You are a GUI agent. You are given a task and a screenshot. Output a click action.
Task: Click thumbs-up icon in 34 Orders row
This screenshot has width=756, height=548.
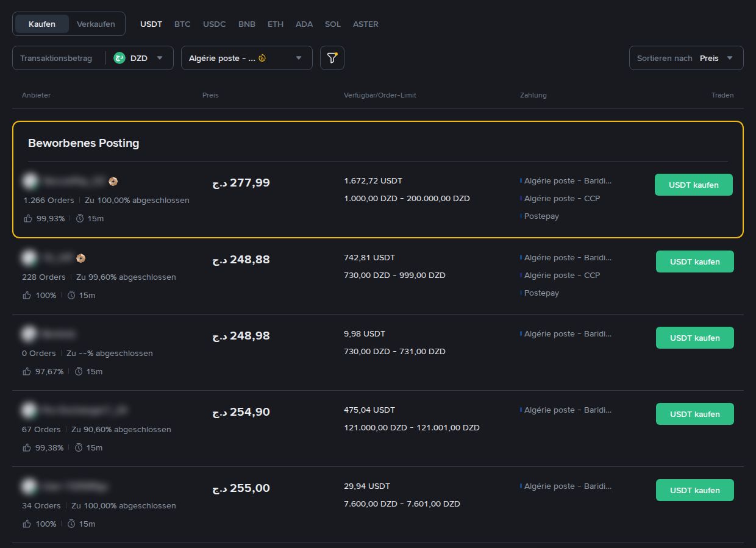(x=27, y=524)
